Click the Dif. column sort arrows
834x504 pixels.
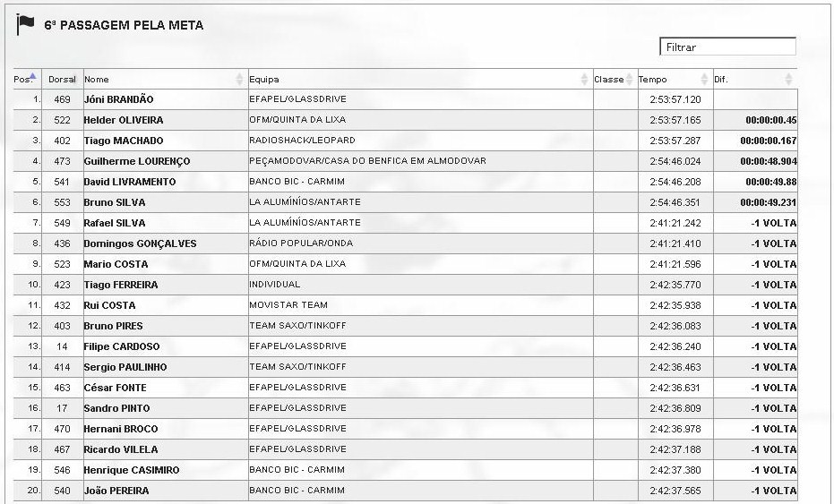tap(789, 80)
